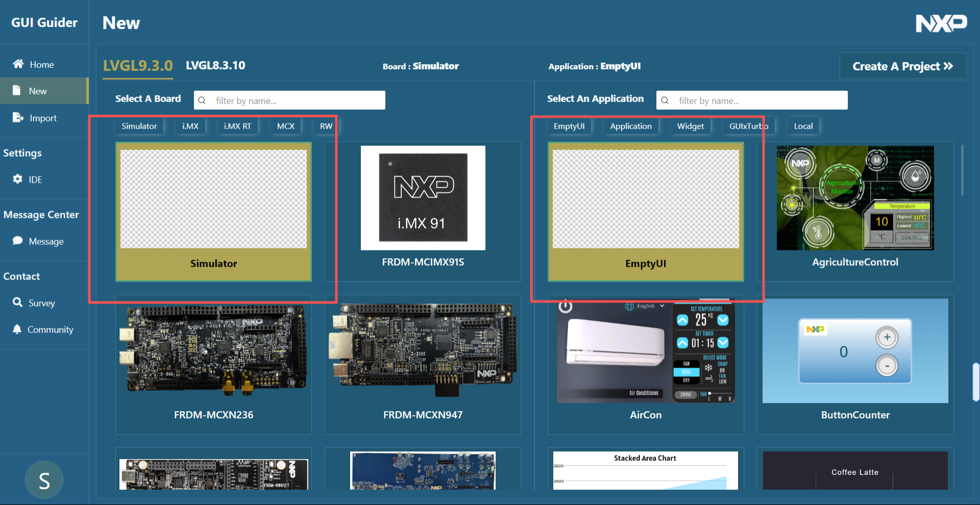This screenshot has width=980, height=505.
Task: Click the Survey magnifier icon
Action: [18, 302]
